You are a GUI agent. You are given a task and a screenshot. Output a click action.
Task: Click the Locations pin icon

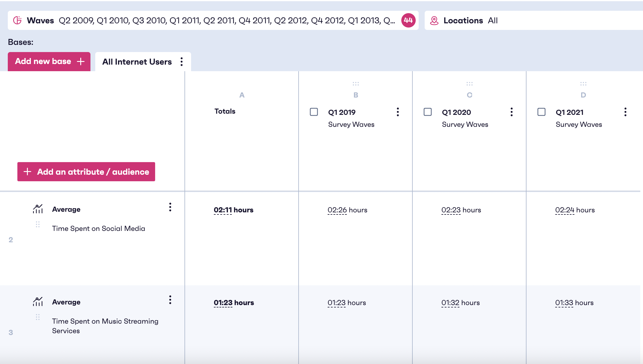[x=434, y=20]
